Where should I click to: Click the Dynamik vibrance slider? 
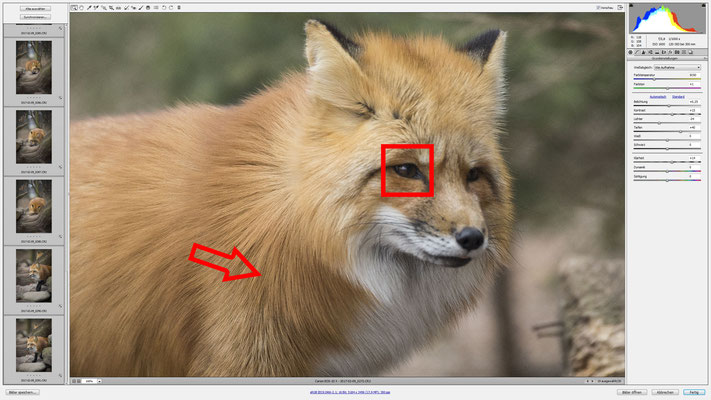(667, 171)
